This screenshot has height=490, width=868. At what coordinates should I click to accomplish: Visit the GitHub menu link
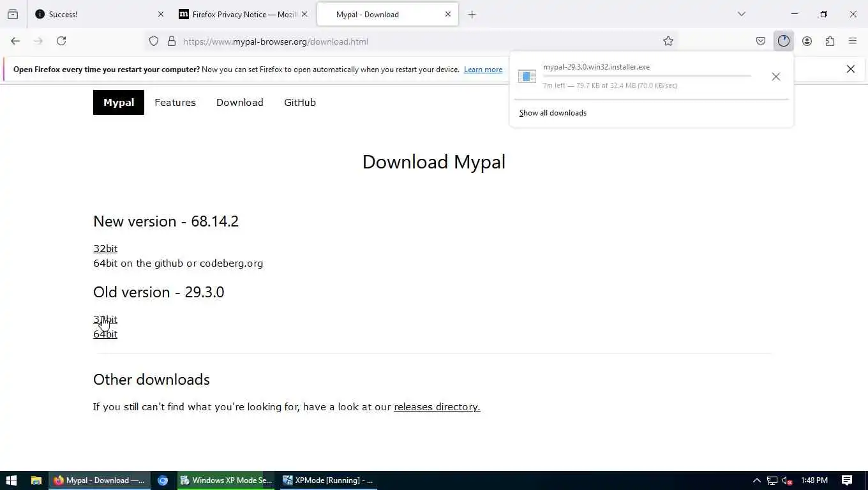(x=300, y=102)
